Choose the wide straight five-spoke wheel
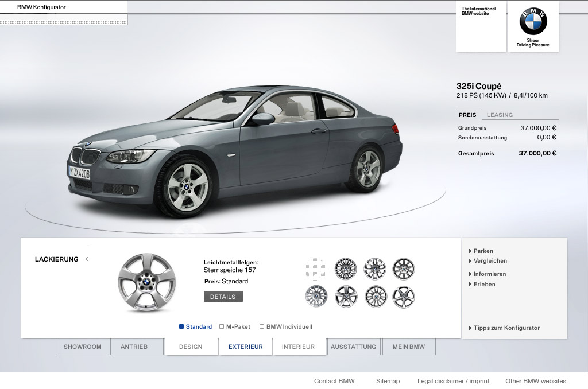This screenshot has width=588, height=389. pos(345,297)
